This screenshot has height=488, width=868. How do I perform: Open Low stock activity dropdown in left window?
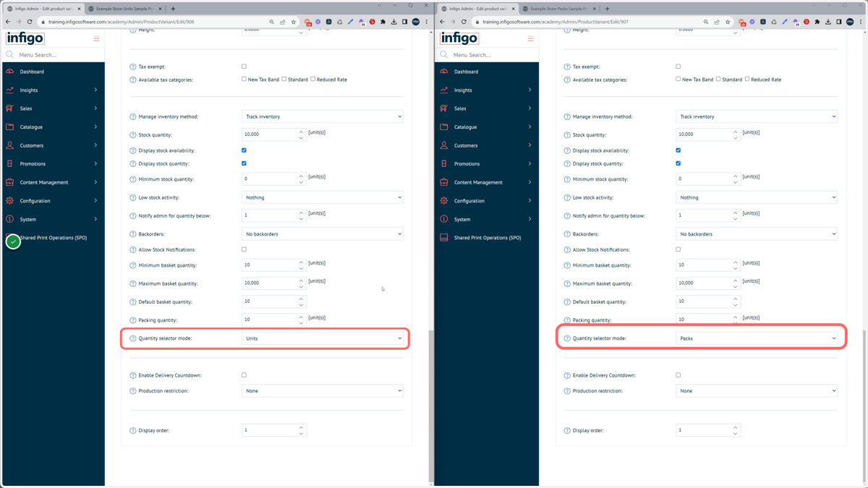click(323, 197)
